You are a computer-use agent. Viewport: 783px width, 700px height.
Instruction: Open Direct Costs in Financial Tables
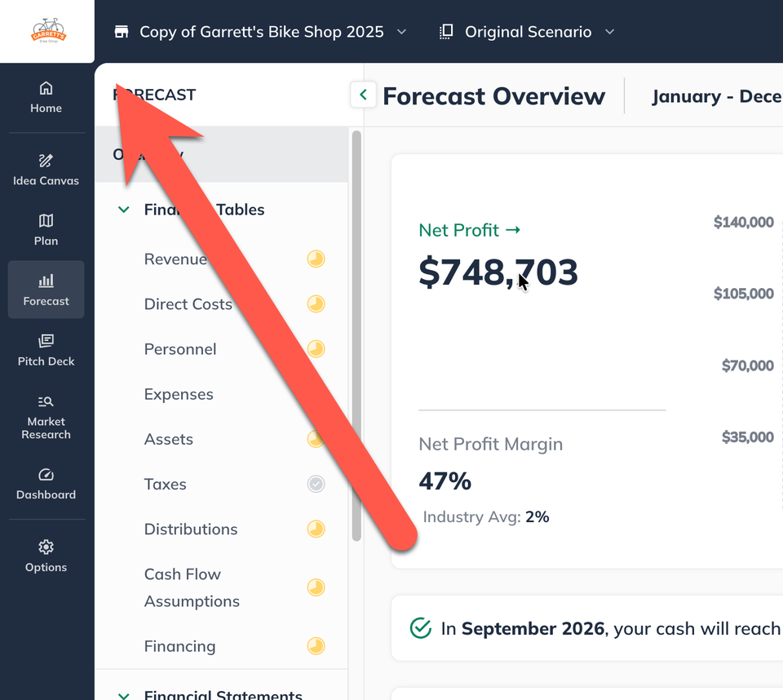[188, 303]
